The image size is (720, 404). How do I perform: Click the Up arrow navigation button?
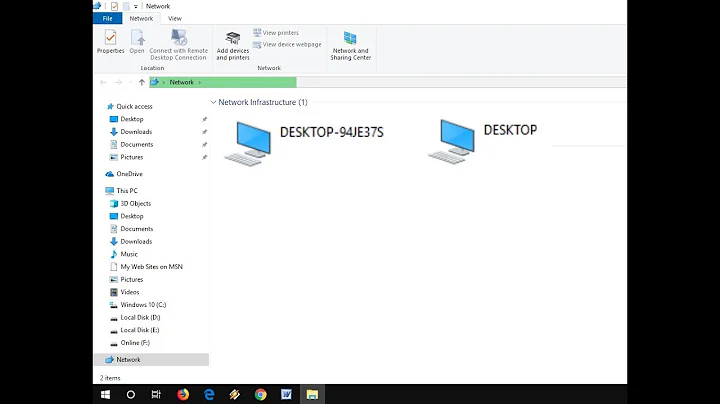(x=142, y=82)
